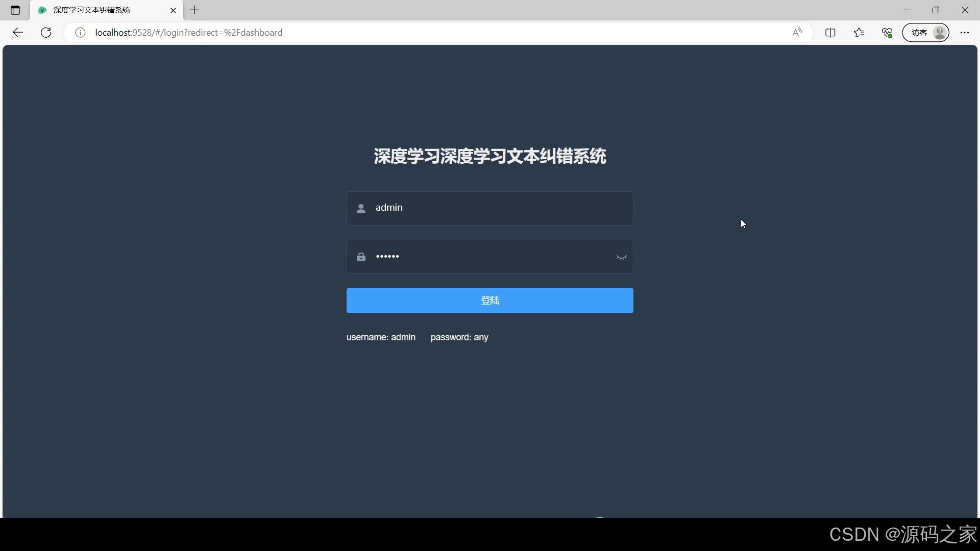Click the admin username field
This screenshot has height=551, width=980.
tap(489, 208)
